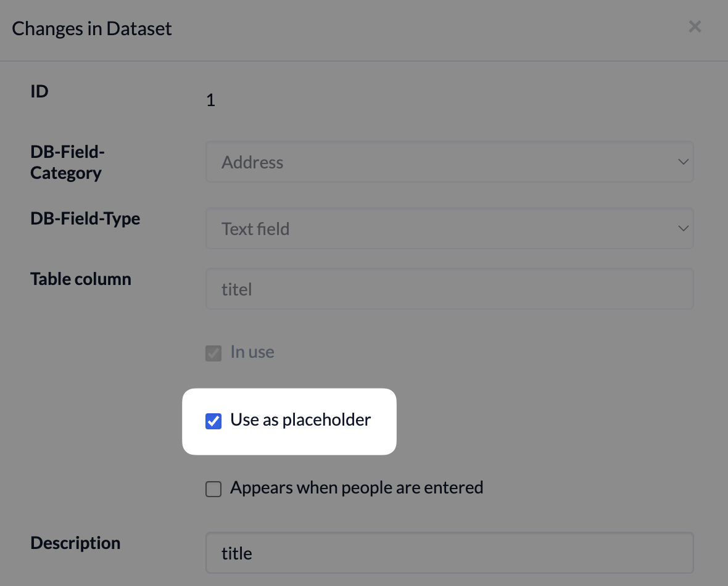Close the Changes in Dataset dialog
Screen dimensions: 728x586
695,27
